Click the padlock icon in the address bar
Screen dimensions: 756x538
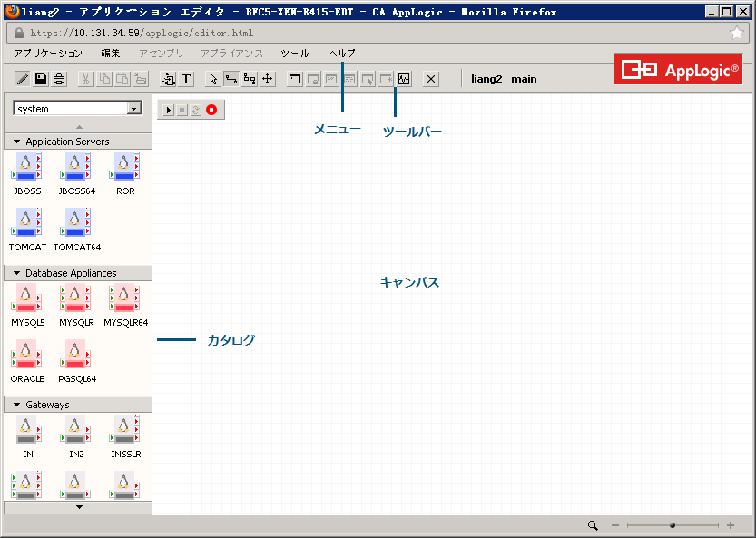(x=19, y=33)
